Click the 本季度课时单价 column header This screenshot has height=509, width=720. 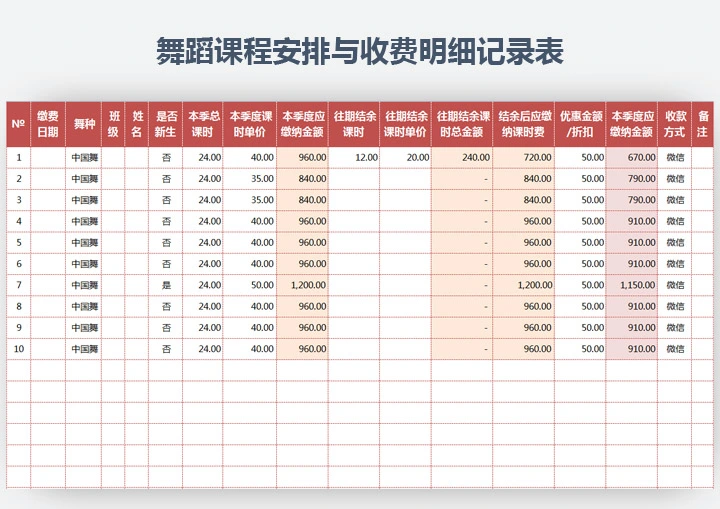250,124
